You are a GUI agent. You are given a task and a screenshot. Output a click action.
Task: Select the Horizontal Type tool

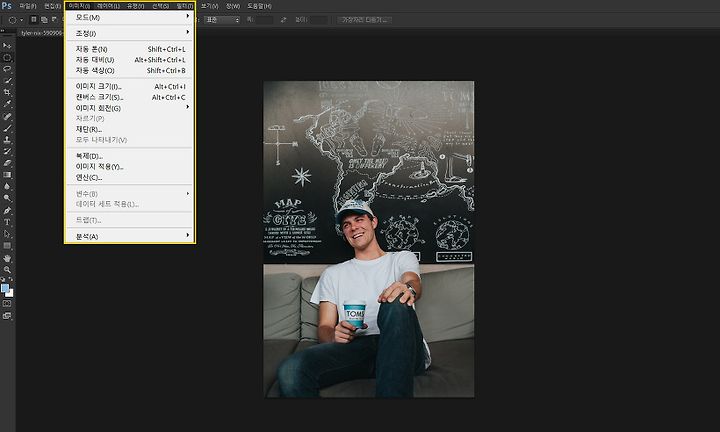pyautogui.click(x=7, y=222)
